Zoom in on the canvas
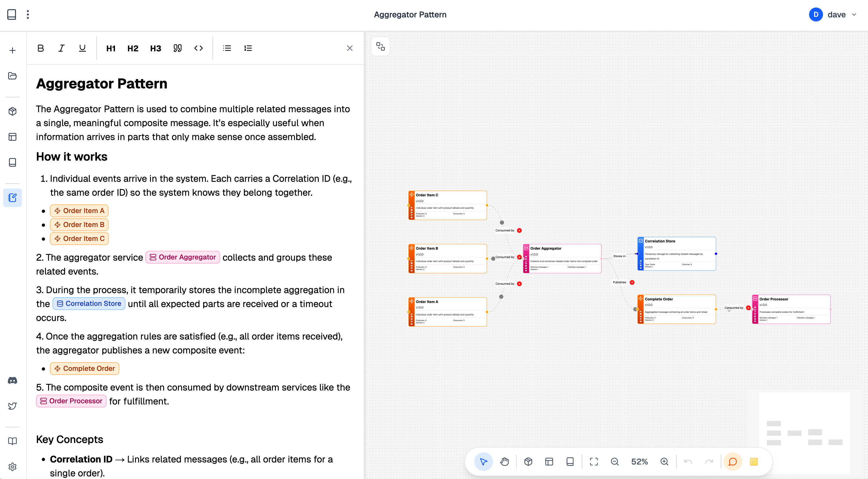This screenshot has width=868, height=479. pyautogui.click(x=664, y=462)
